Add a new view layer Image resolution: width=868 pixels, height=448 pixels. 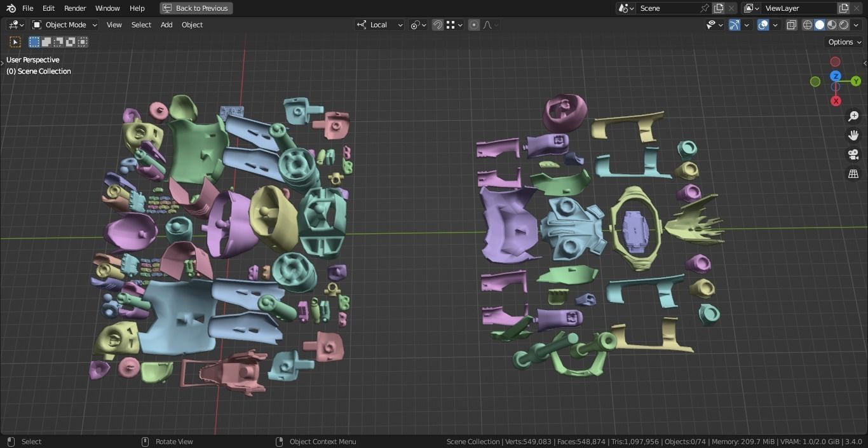844,8
